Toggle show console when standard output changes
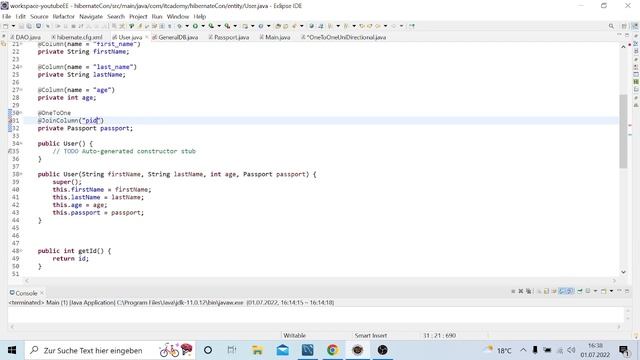Screen dimensions: 640x360 point(562,291)
